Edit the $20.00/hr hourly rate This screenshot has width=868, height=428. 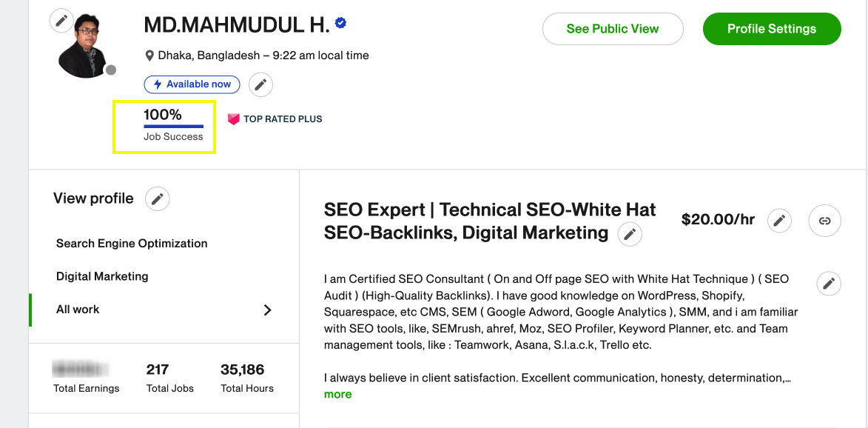coord(779,221)
